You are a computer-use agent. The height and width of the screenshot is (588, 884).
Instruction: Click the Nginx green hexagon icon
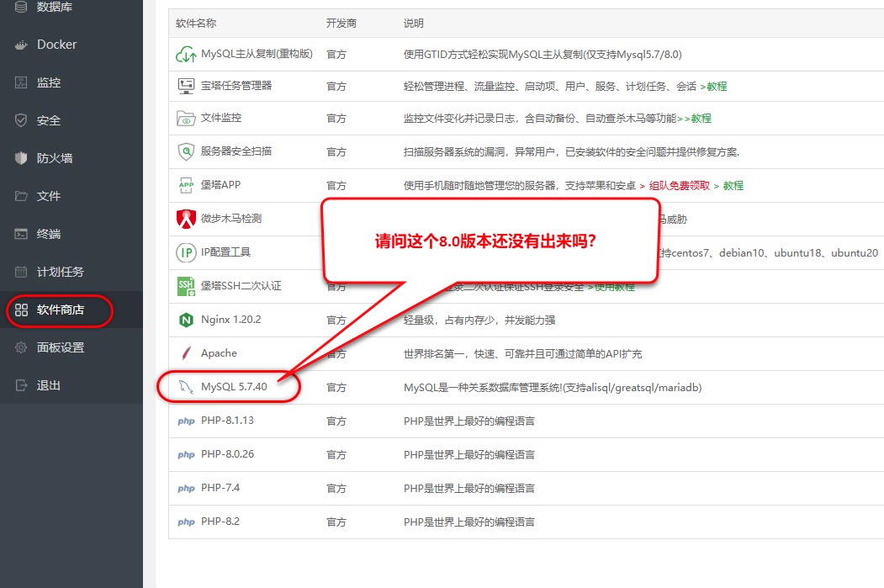click(x=186, y=320)
